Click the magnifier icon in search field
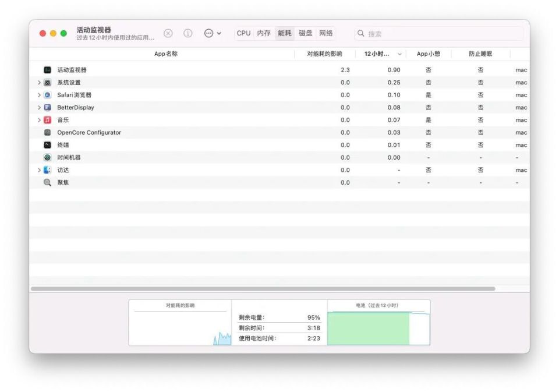The image size is (559, 392). pyautogui.click(x=361, y=33)
